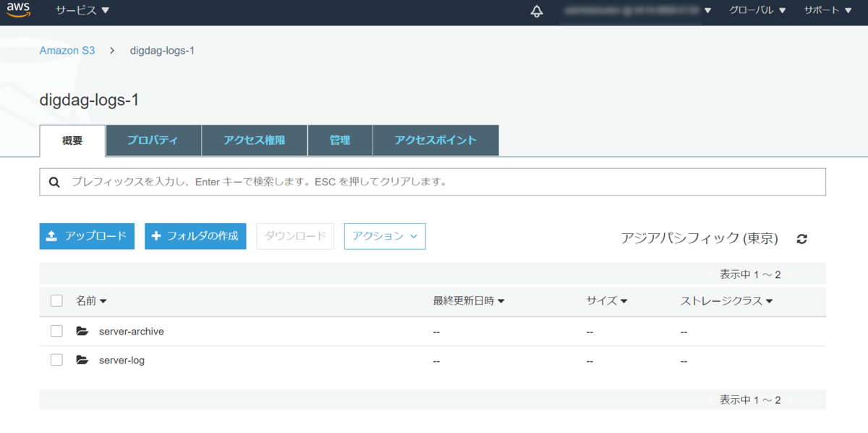Image resolution: width=868 pixels, height=433 pixels.
Task: Click the search magnifier icon
Action: click(x=54, y=182)
